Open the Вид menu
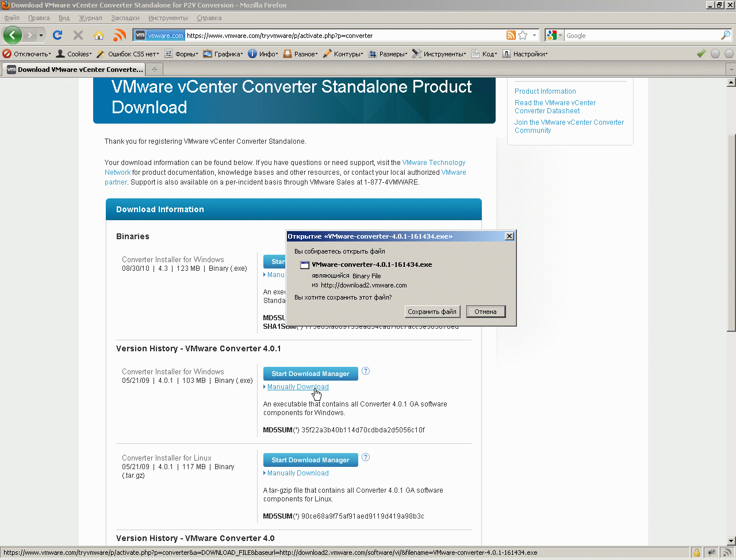Screen dimensions: 736x560 click(64, 18)
